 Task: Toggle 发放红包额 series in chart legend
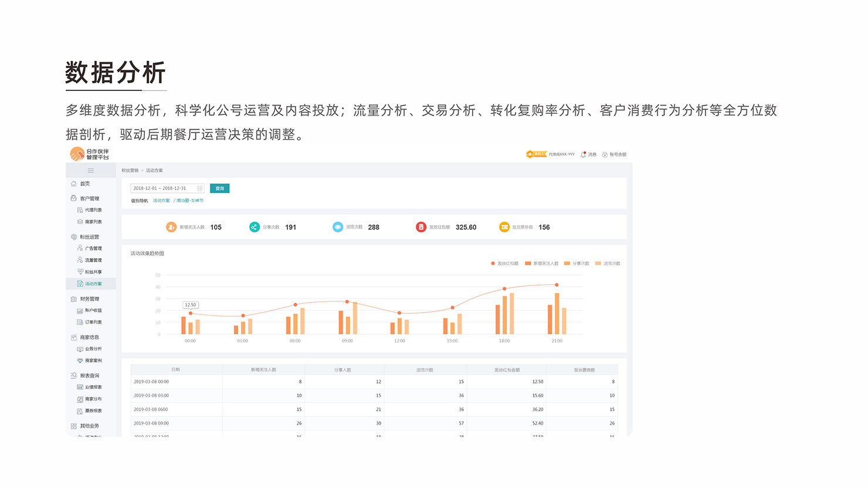pyautogui.click(x=504, y=263)
